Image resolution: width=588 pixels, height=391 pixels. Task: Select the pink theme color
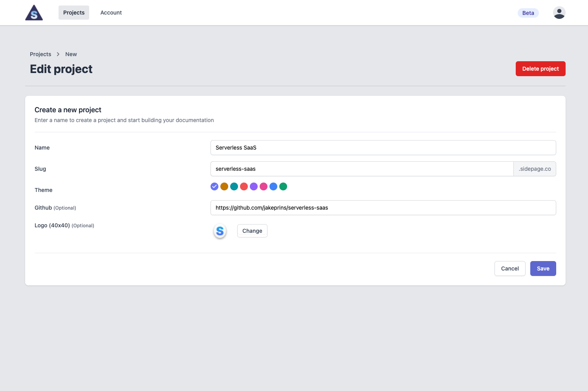pyautogui.click(x=264, y=186)
